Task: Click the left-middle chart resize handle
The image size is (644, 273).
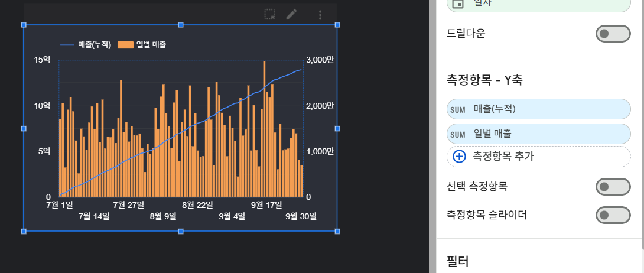Action: pyautogui.click(x=24, y=128)
